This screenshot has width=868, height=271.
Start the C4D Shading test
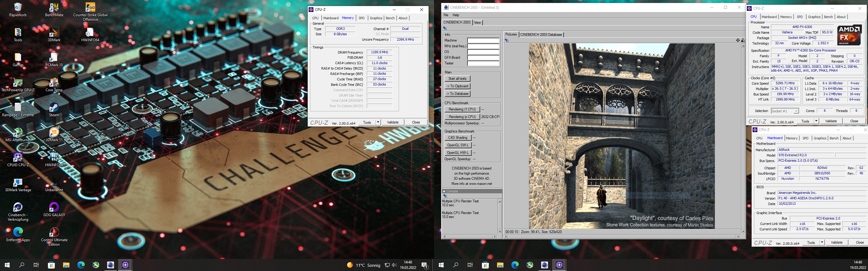(458, 138)
